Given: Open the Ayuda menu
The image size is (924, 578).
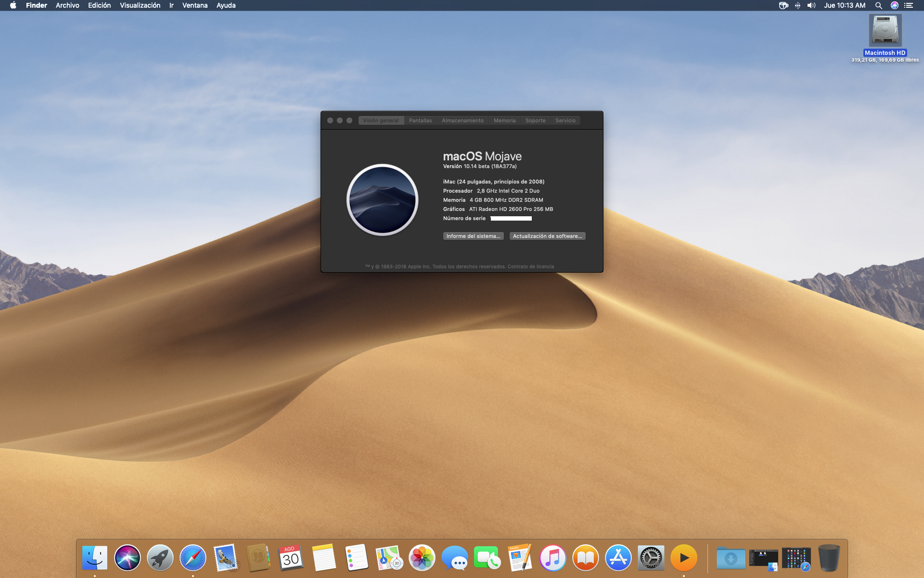Looking at the screenshot, I should tap(226, 5).
